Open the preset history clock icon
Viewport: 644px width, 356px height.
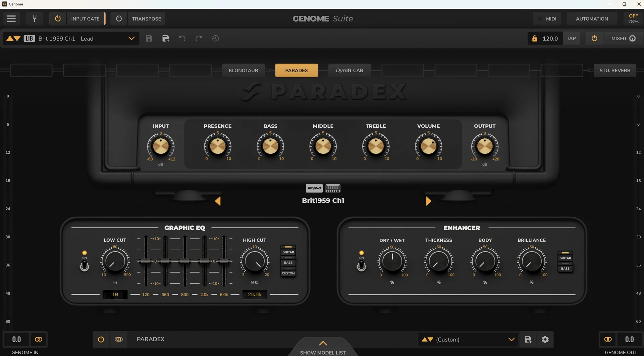(x=215, y=39)
